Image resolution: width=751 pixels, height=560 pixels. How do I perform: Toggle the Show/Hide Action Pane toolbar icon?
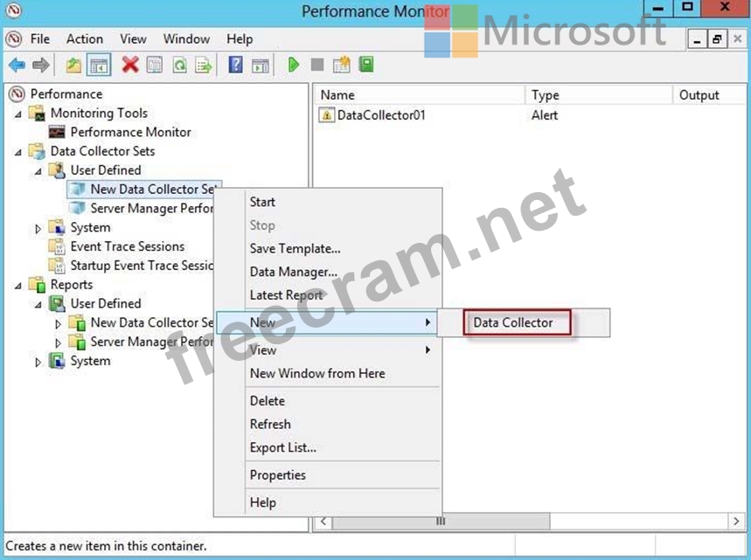260,65
